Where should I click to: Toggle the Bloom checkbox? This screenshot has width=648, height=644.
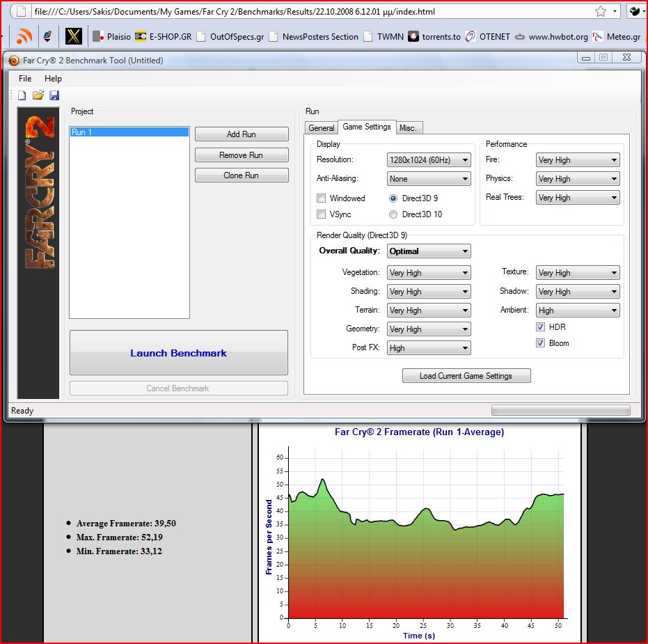tap(541, 343)
